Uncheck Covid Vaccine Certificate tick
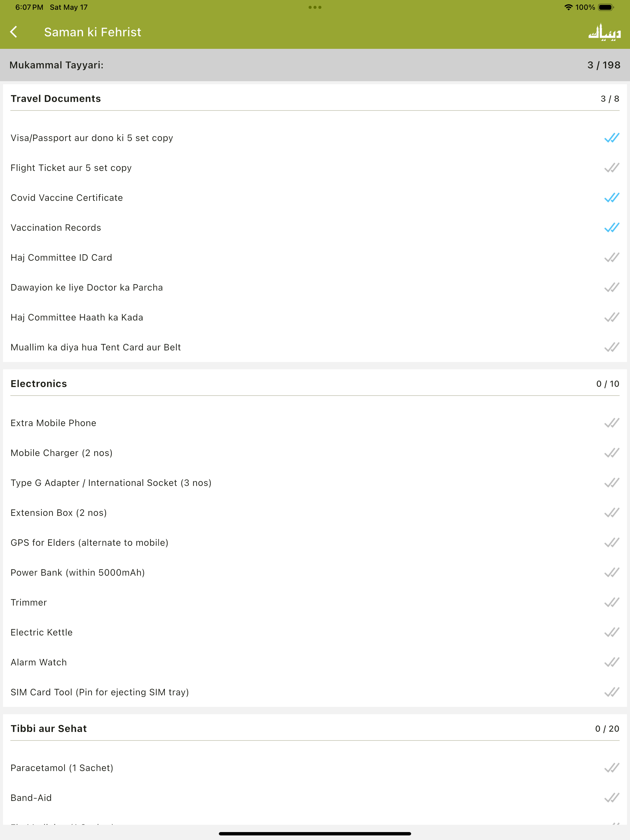 pos(611,198)
